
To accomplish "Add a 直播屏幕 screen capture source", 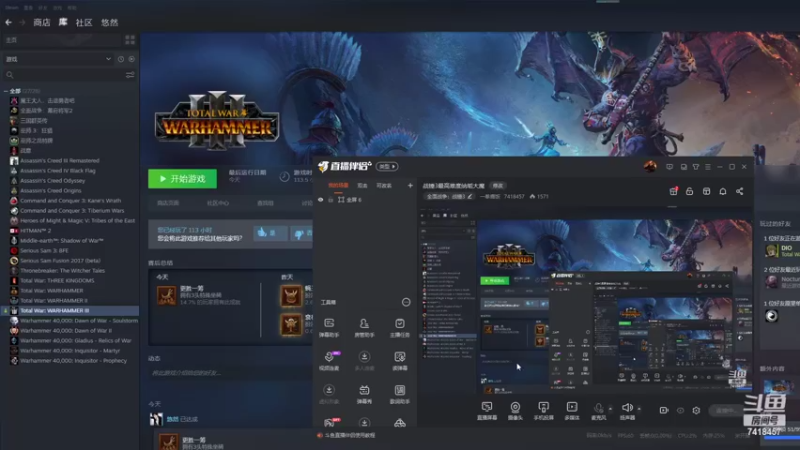I will [x=487, y=411].
